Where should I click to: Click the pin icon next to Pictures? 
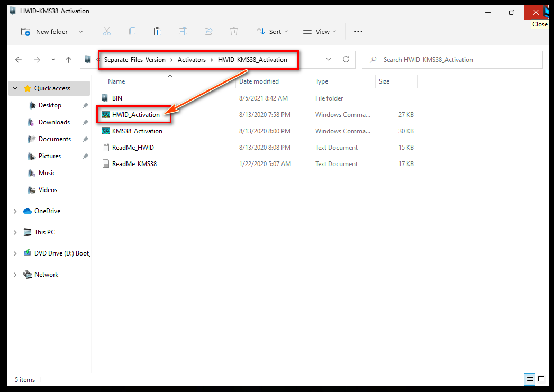coord(85,156)
